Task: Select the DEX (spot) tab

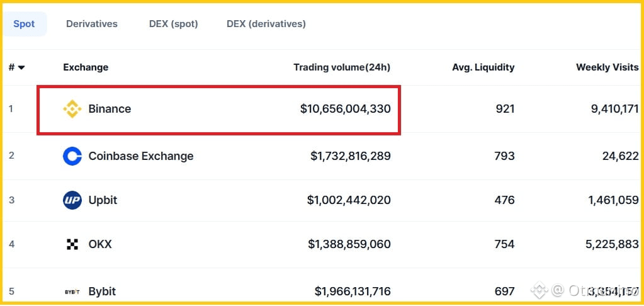Action: tap(173, 24)
